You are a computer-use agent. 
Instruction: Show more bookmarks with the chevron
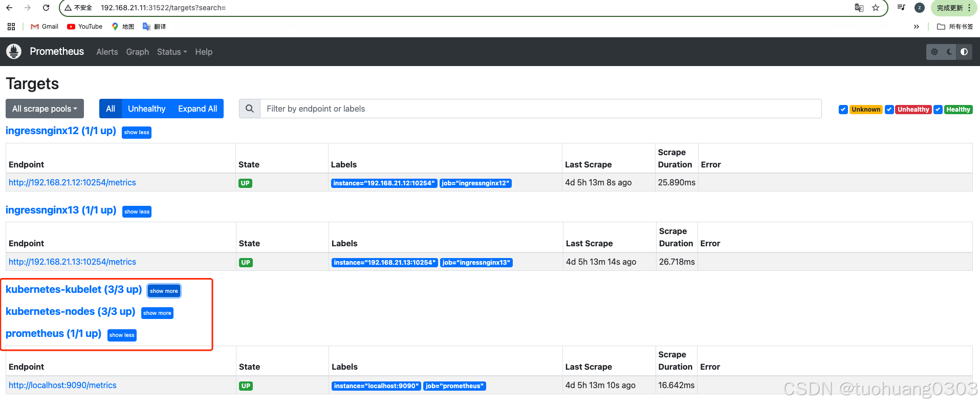click(x=917, y=27)
